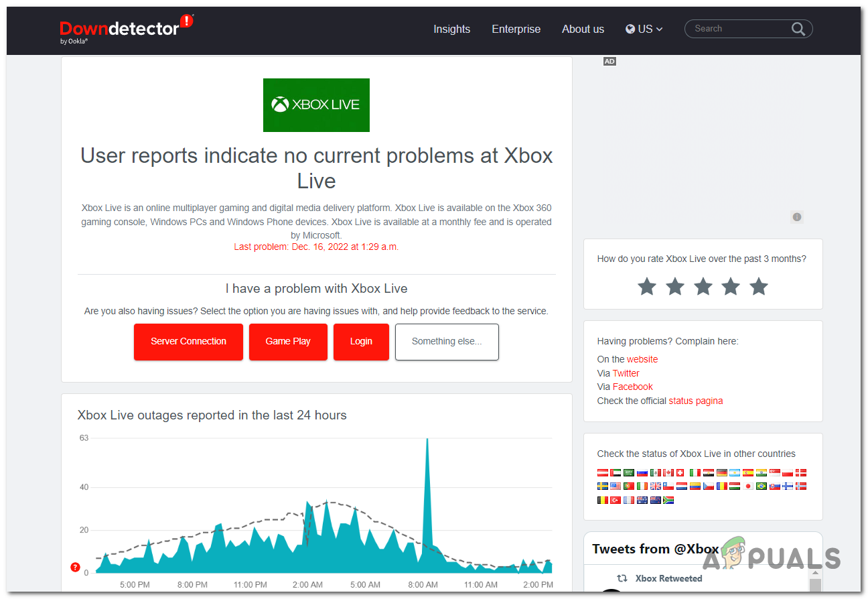Click the retweet icon beside Xbox Retweeted

(622, 578)
